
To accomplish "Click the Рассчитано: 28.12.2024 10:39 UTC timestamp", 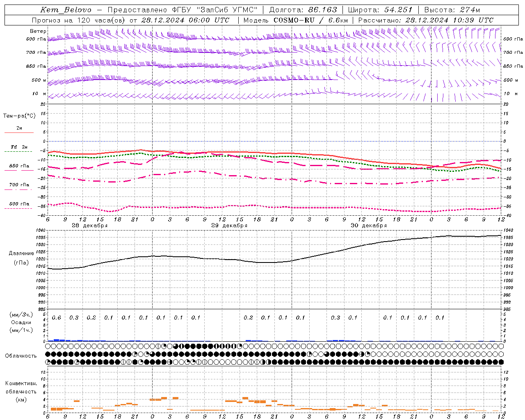I will click(426, 20).
